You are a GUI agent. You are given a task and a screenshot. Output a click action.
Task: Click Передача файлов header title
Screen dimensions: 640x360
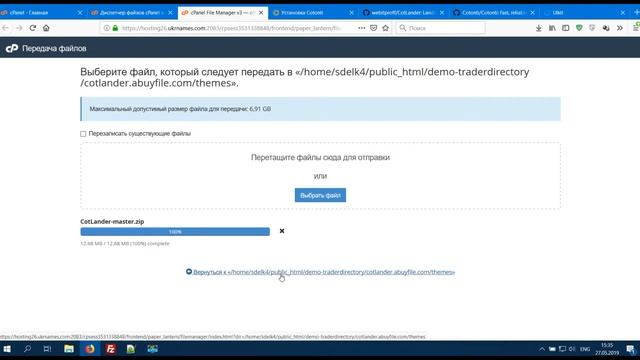[54, 49]
